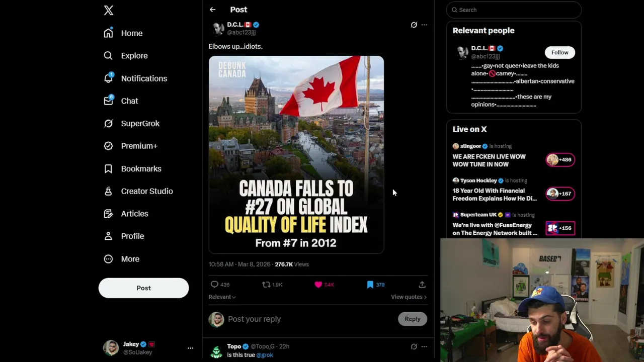Open the three-dot menu on D.C.L. post

click(x=424, y=25)
